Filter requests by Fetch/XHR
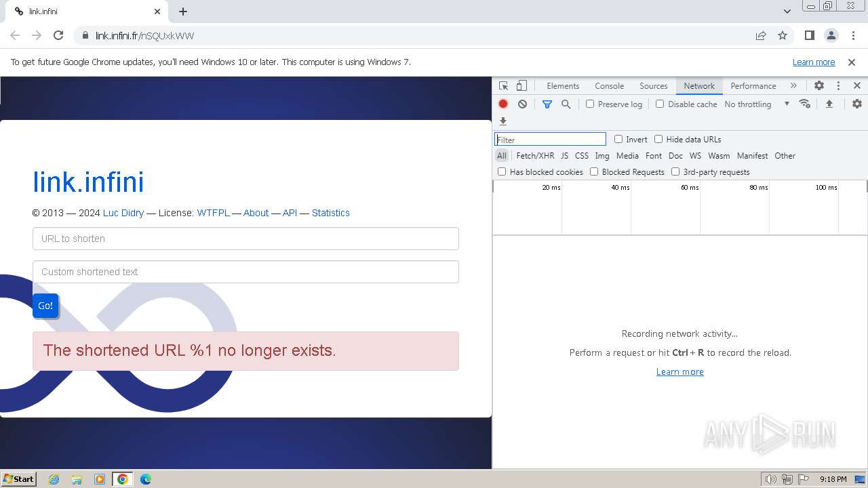The width and height of the screenshot is (868, 488). [535, 156]
